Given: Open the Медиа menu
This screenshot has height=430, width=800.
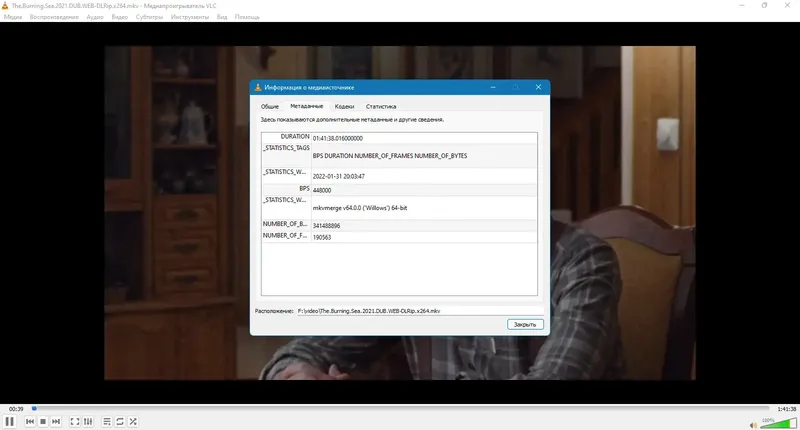Looking at the screenshot, I should [13, 17].
